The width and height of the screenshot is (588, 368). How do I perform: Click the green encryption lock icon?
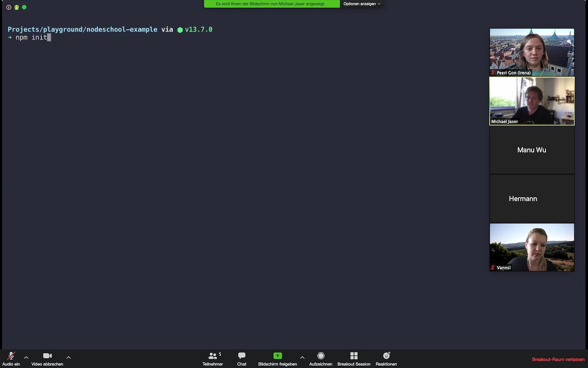click(x=17, y=7)
